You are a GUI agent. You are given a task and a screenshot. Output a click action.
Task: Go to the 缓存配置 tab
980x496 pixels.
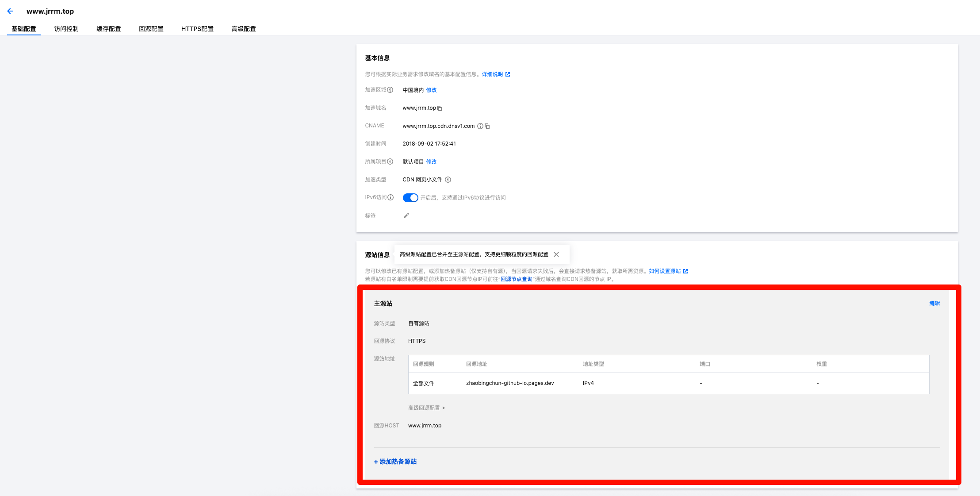coord(109,29)
